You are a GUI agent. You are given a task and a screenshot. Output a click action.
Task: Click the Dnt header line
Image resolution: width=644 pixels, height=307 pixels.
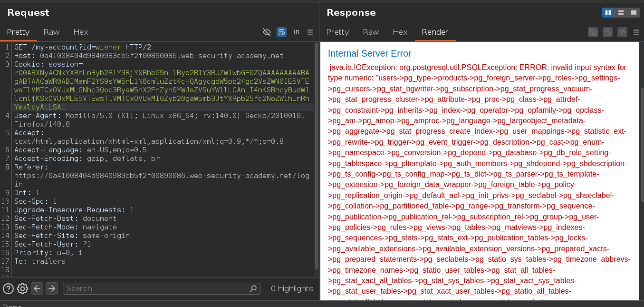tap(27, 193)
